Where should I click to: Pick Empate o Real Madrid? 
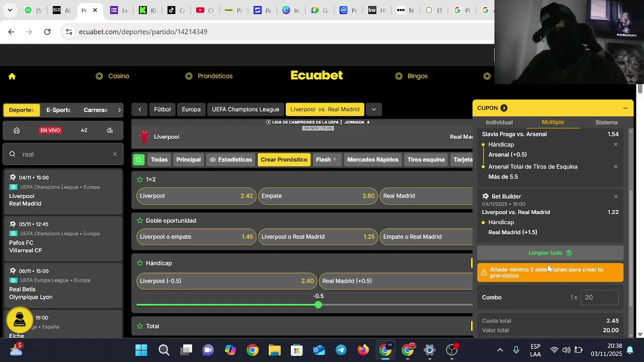[426, 237]
